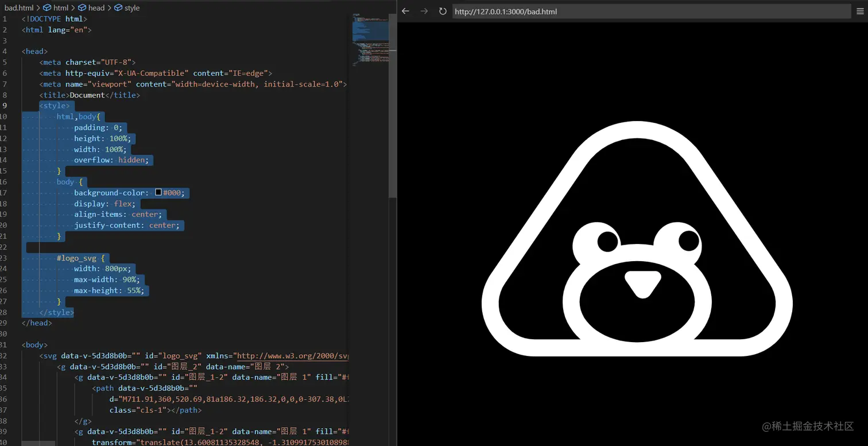Click the display: flex; declaration
The height and width of the screenshot is (446, 868).
click(105, 204)
